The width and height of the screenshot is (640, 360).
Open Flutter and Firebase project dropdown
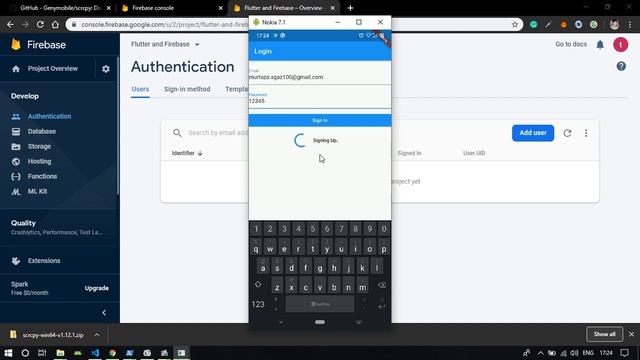pyautogui.click(x=165, y=44)
